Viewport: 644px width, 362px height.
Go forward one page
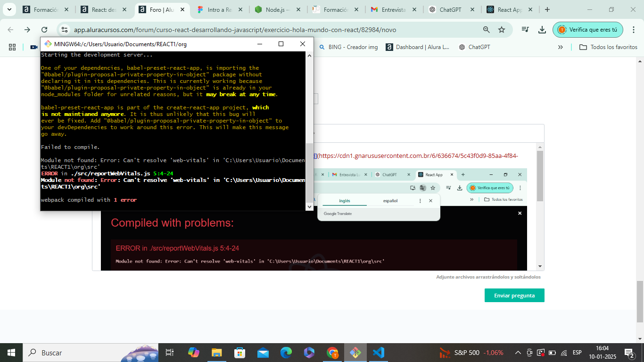click(x=27, y=30)
